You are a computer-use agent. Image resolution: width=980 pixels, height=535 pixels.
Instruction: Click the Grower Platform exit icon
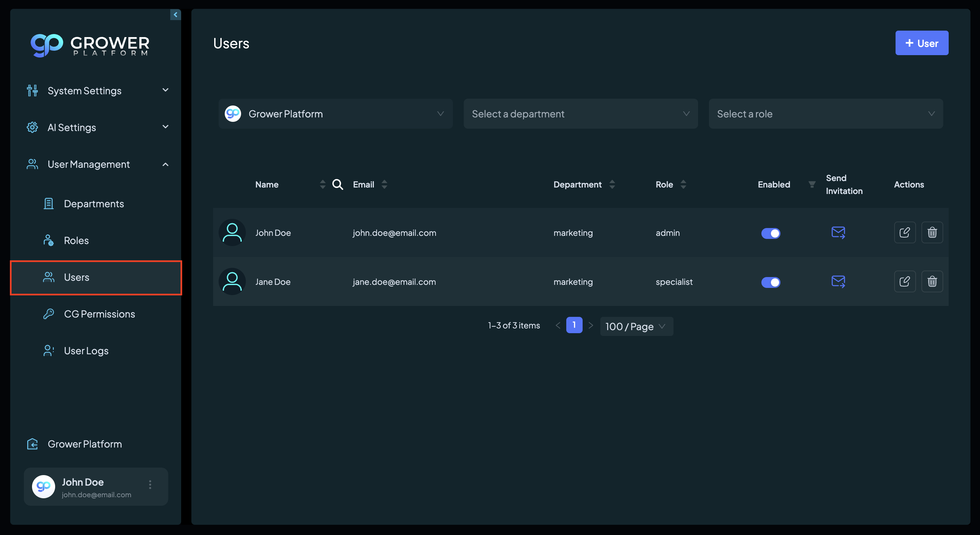point(32,444)
